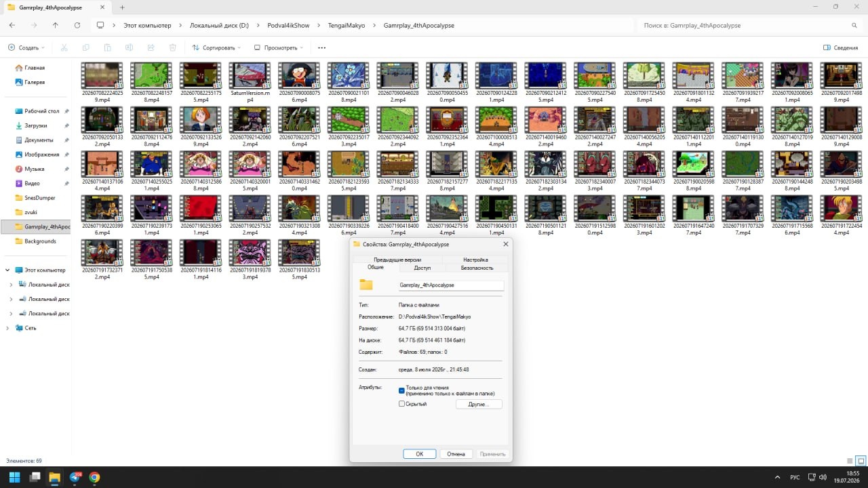
Task: Select the SaturnVersion.mp4 video thumbnail
Action: 250,82
